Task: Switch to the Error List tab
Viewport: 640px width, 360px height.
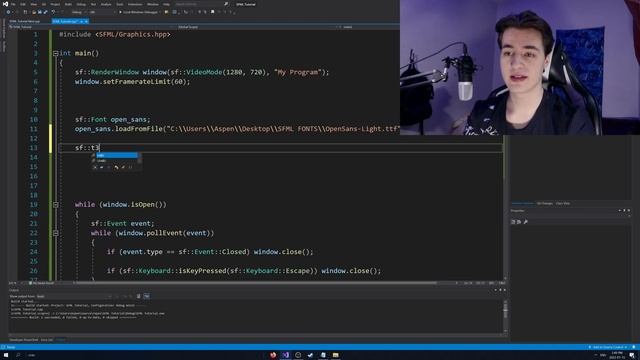Action: (x=47, y=340)
